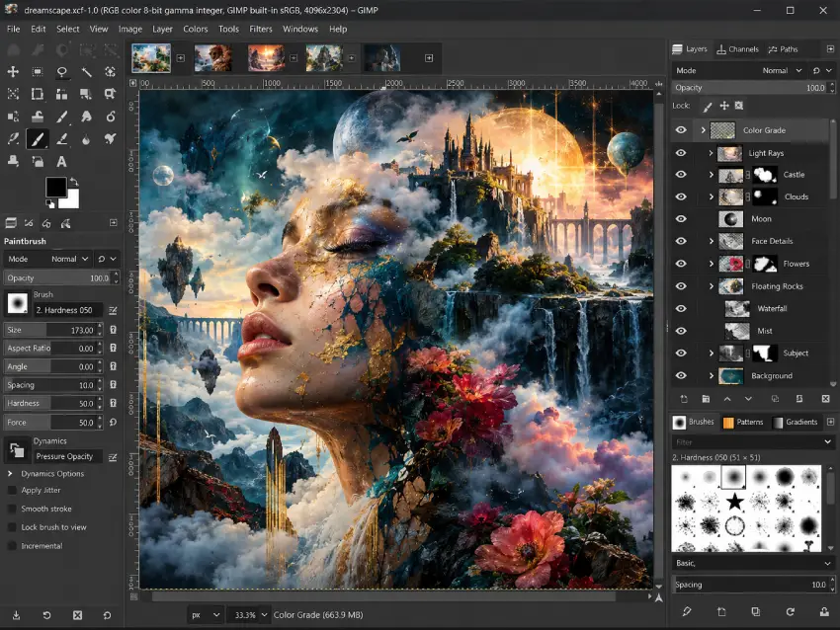Duplicate the selected brush

pos(755,611)
